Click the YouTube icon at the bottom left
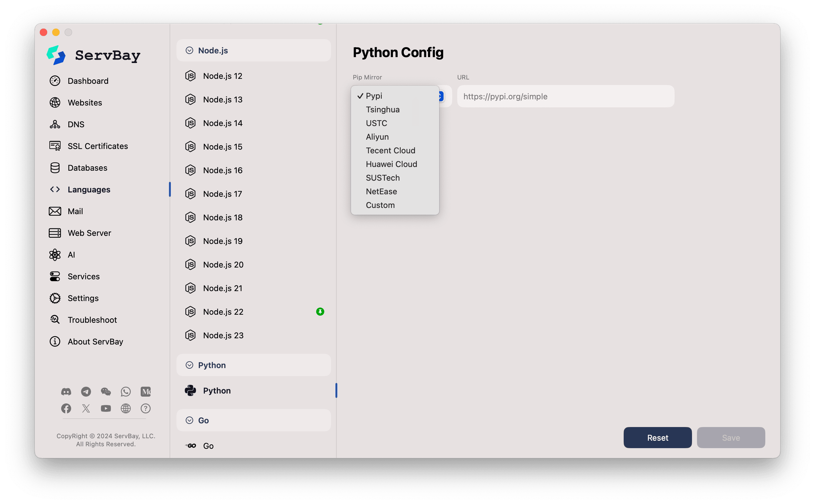 point(106,408)
